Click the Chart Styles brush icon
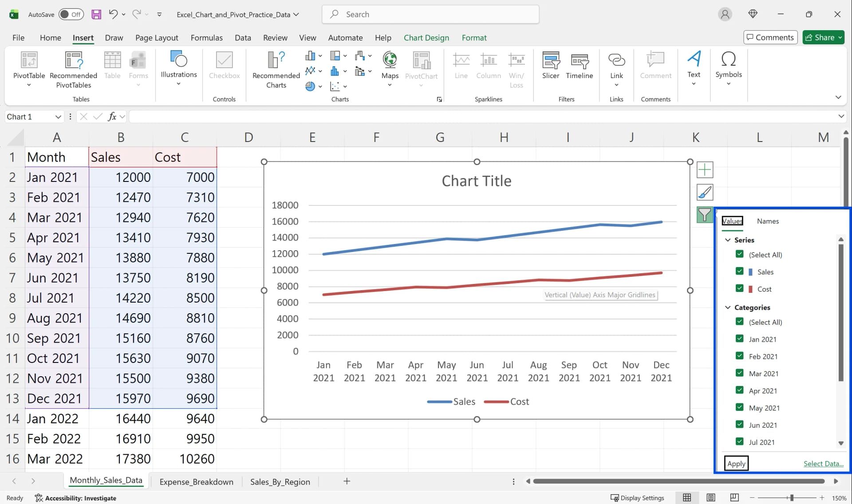The width and height of the screenshot is (852, 504). [705, 192]
